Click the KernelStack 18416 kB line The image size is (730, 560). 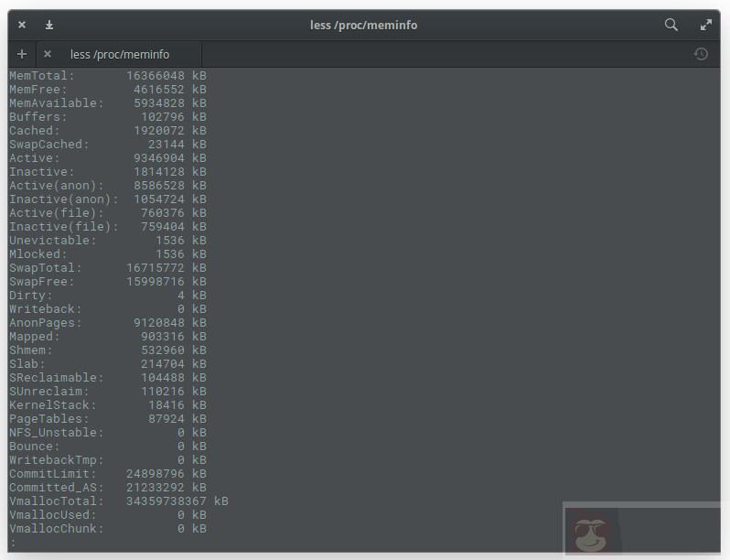click(x=108, y=405)
